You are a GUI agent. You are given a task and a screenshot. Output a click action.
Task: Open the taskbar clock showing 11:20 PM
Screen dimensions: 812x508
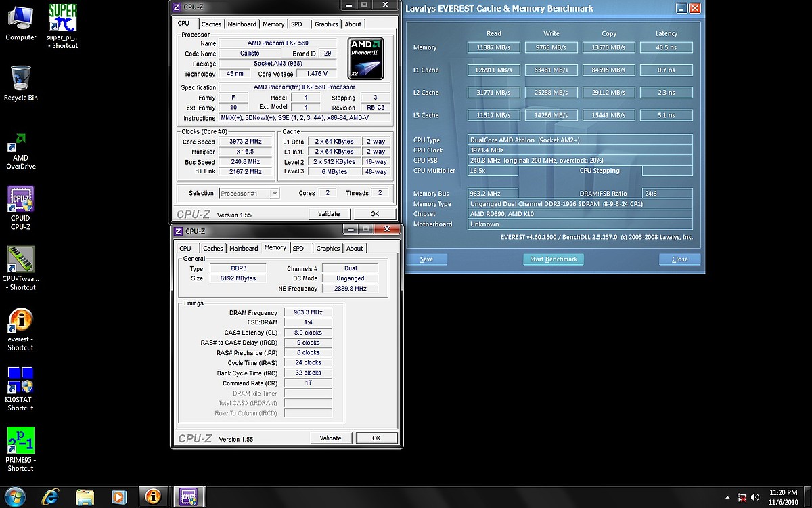coord(784,497)
